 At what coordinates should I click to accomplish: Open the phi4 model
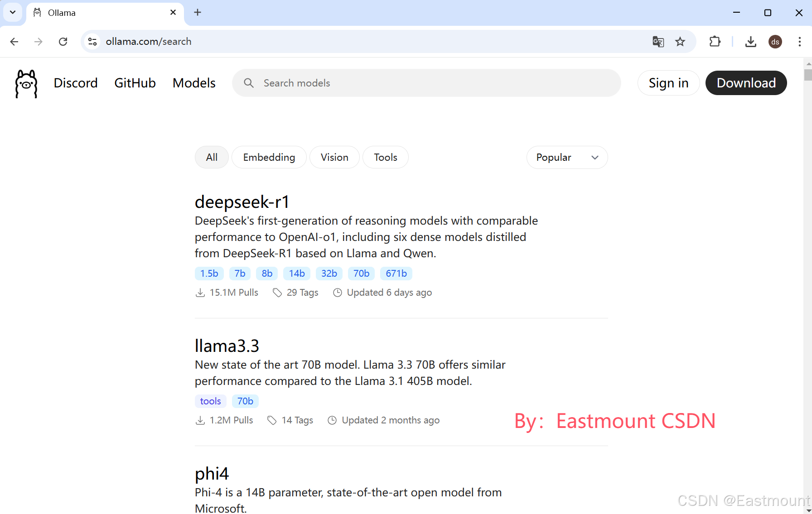coord(212,474)
